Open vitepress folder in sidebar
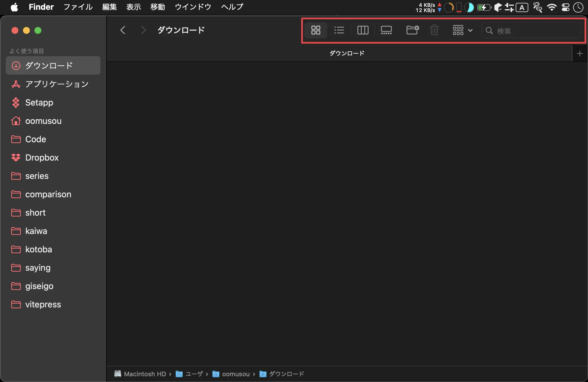 (x=53, y=304)
